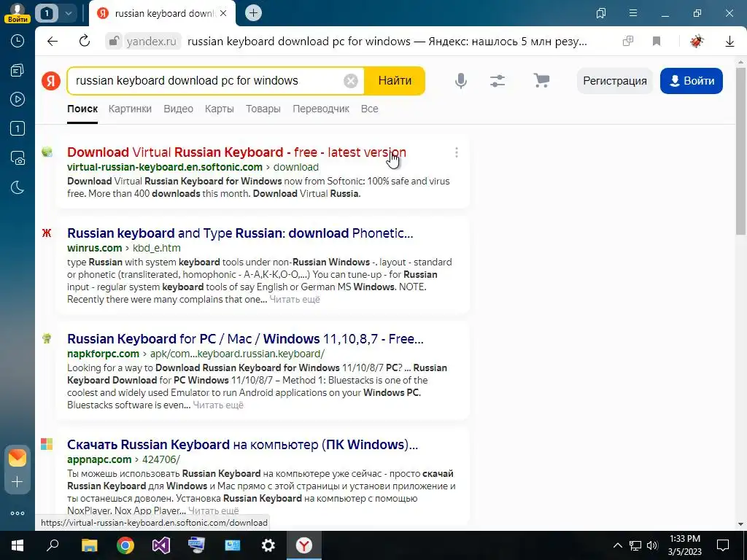Image resolution: width=747 pixels, height=560 pixels.
Task: Expand Читать ещё in napkforpc.com result
Action: click(x=217, y=405)
